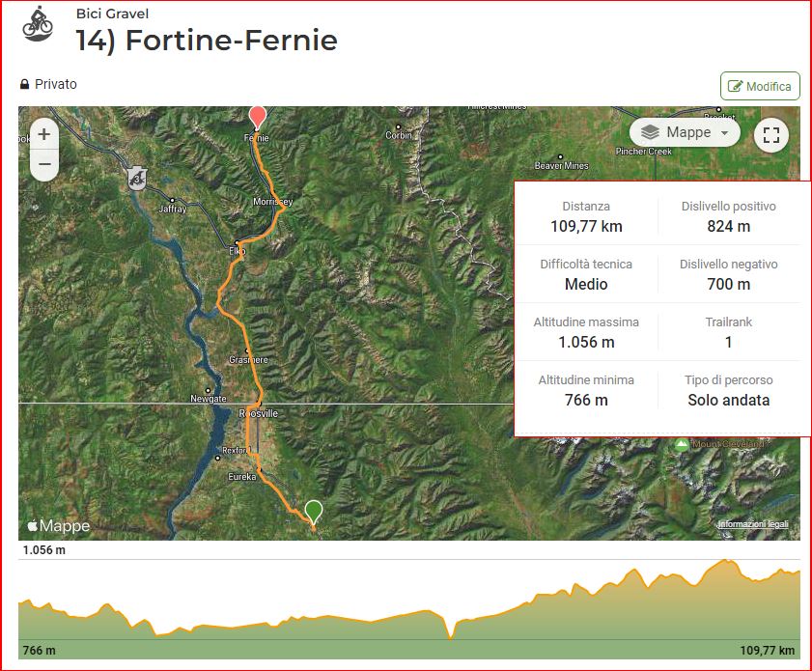812x671 pixels.
Task: Click the red finish marker at Fernie
Action: 257,117
